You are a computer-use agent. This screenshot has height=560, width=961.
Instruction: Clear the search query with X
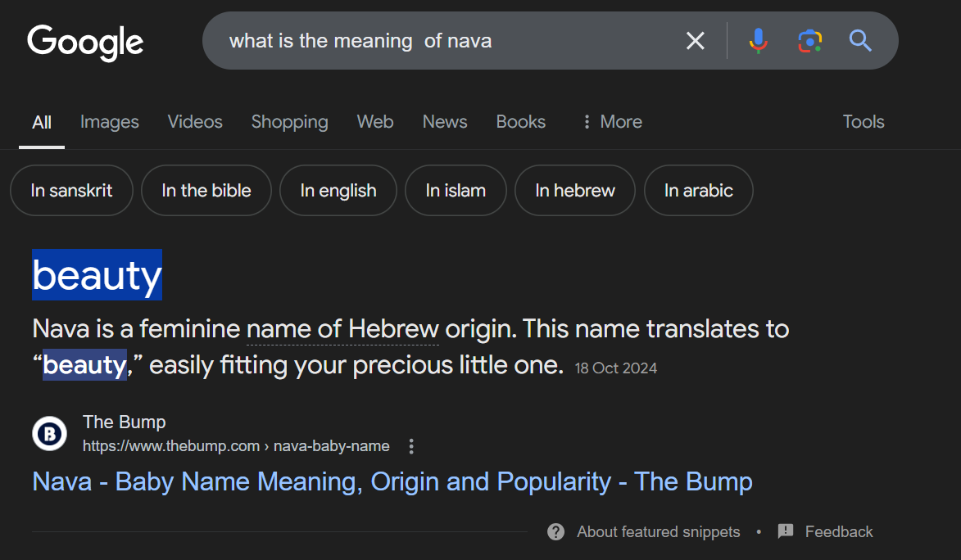coord(696,41)
